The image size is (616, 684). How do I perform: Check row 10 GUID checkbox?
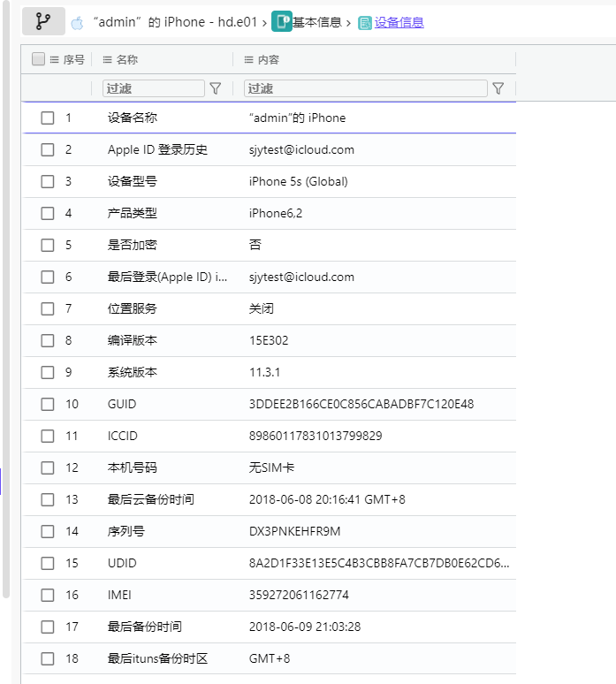point(48,405)
